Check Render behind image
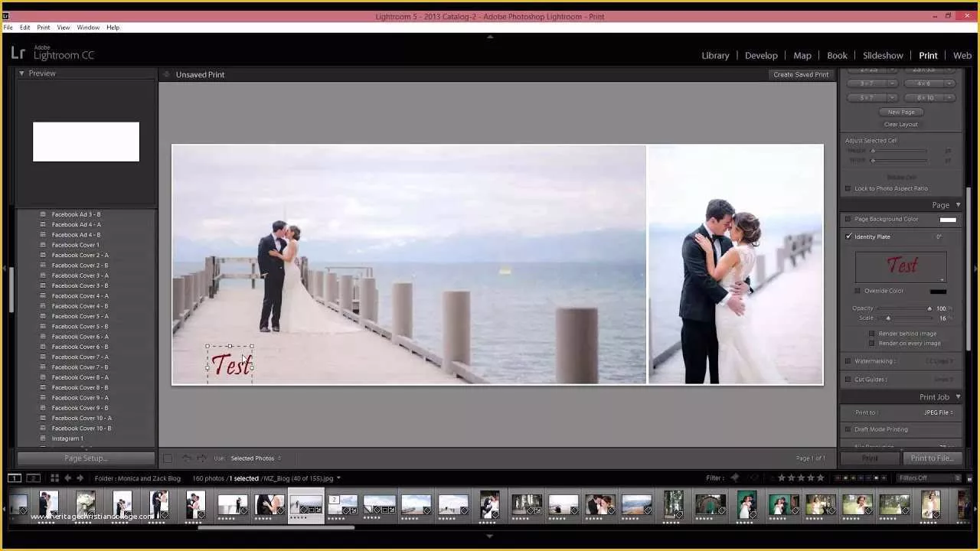Viewport: 980px width, 551px height. [872, 334]
